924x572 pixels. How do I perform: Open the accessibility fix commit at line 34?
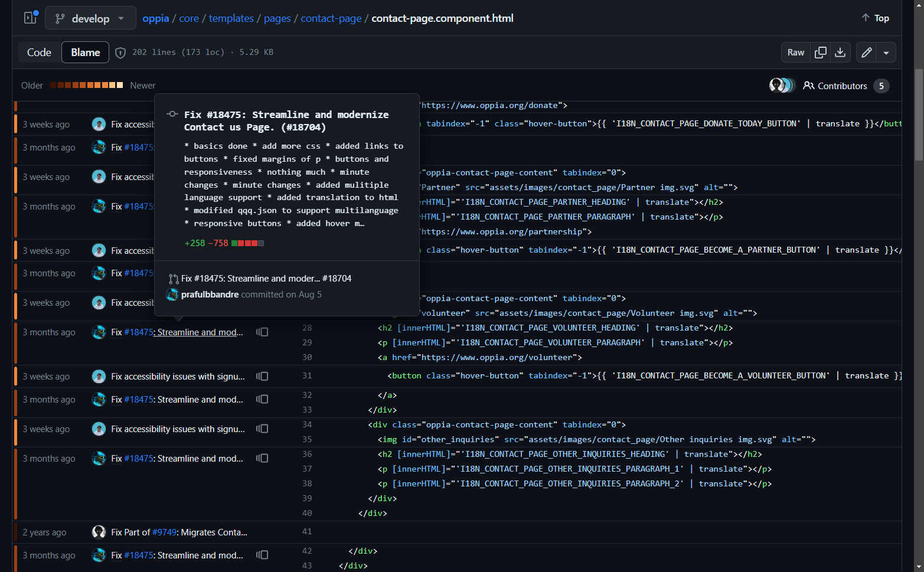(178, 429)
